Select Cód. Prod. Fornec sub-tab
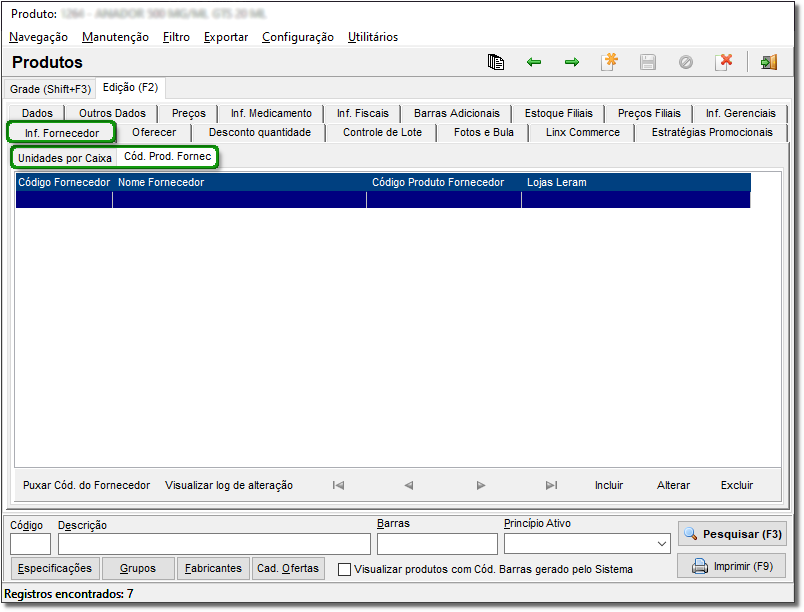804x612 pixels. tap(168, 156)
